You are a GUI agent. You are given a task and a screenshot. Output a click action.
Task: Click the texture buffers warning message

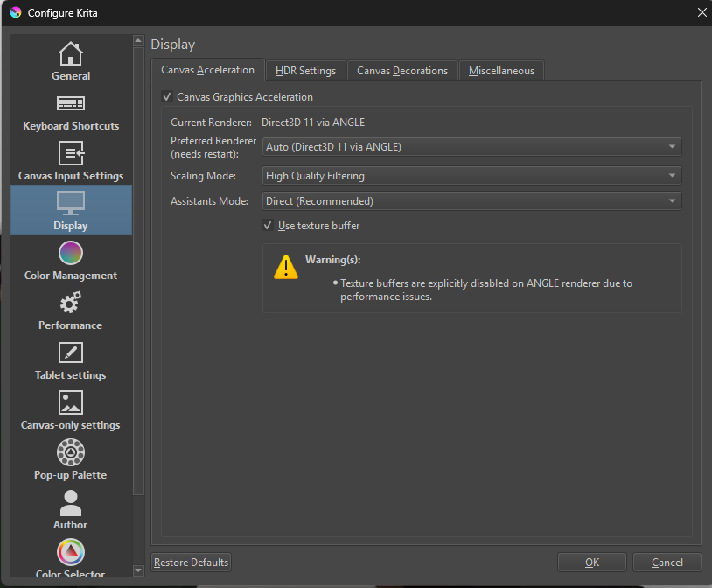[485, 290]
